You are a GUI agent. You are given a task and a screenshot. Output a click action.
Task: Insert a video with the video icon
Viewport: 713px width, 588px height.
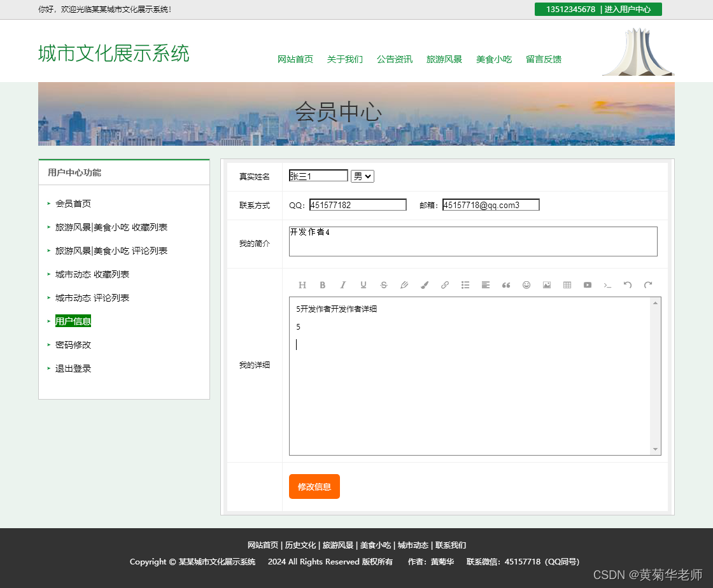(588, 285)
